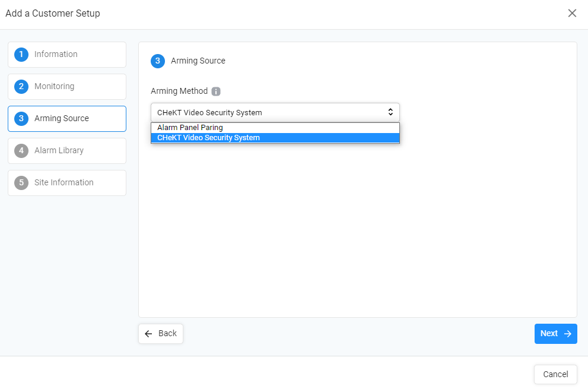Click the left arrow icon on Back
The width and height of the screenshot is (588, 392).
pyautogui.click(x=148, y=334)
